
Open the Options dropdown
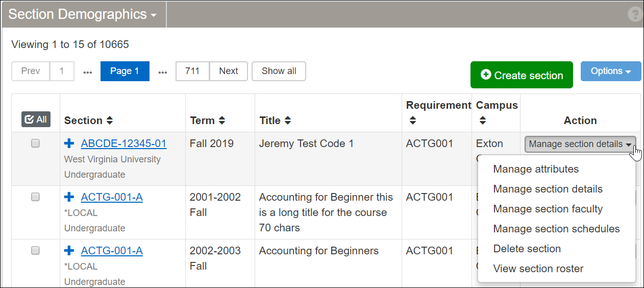click(610, 71)
